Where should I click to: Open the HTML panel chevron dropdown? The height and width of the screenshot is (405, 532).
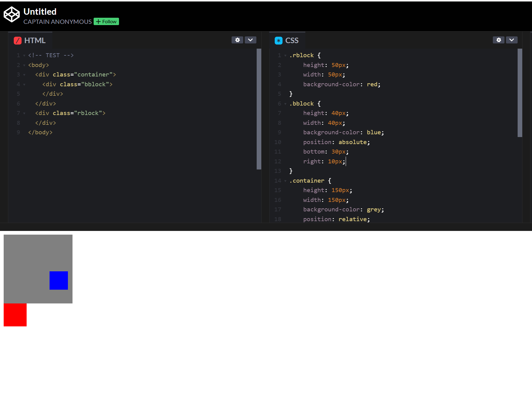(x=250, y=40)
